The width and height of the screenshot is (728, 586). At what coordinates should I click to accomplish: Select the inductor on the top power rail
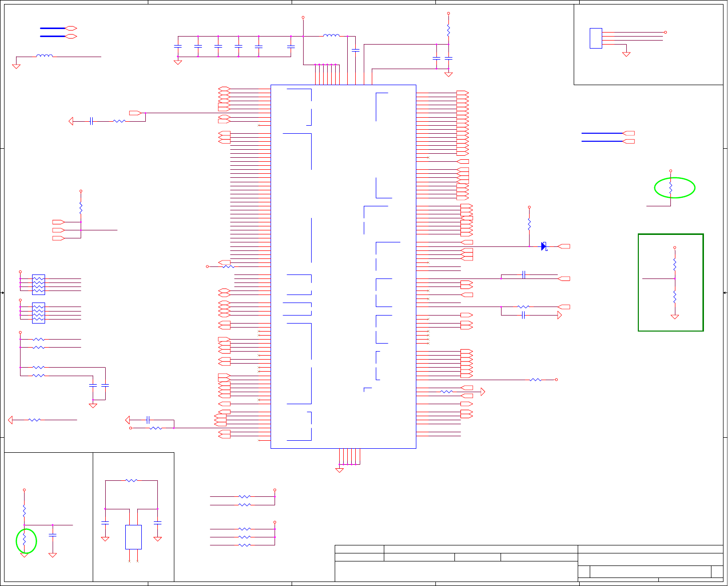pyautogui.click(x=331, y=36)
